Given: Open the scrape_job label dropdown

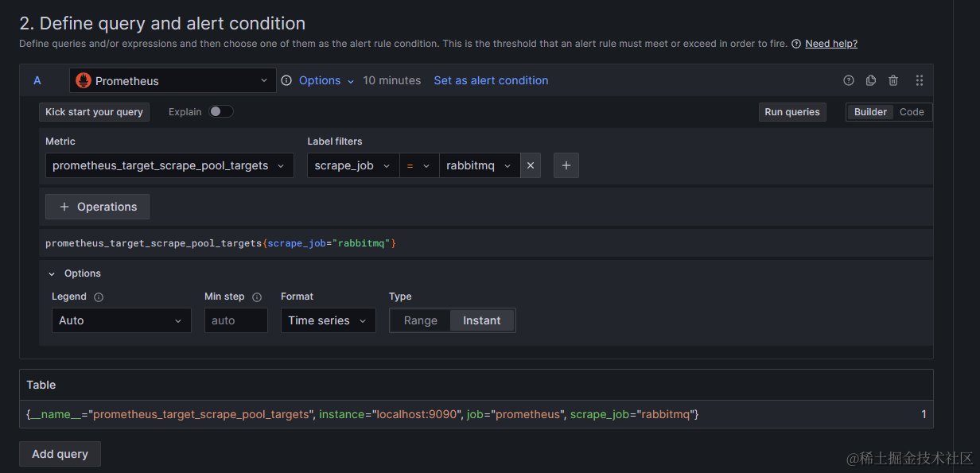Looking at the screenshot, I should coord(353,165).
